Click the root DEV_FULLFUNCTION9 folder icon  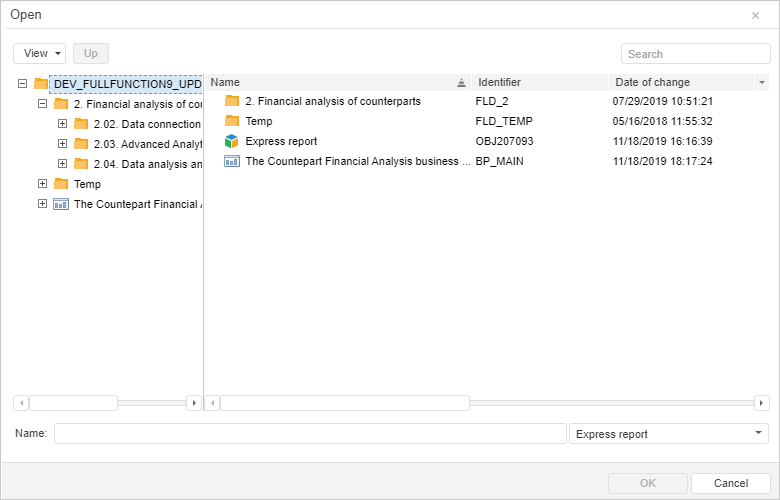click(41, 84)
